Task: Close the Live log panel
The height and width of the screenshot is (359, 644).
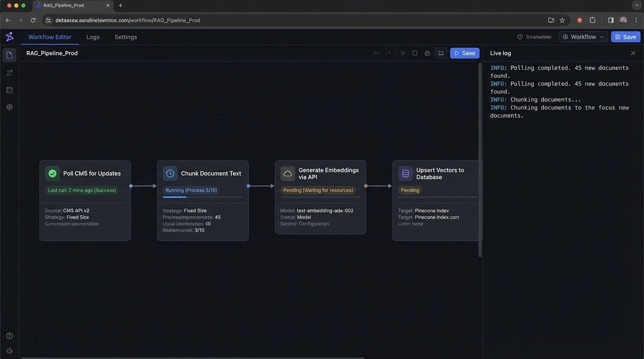Action: [633, 53]
